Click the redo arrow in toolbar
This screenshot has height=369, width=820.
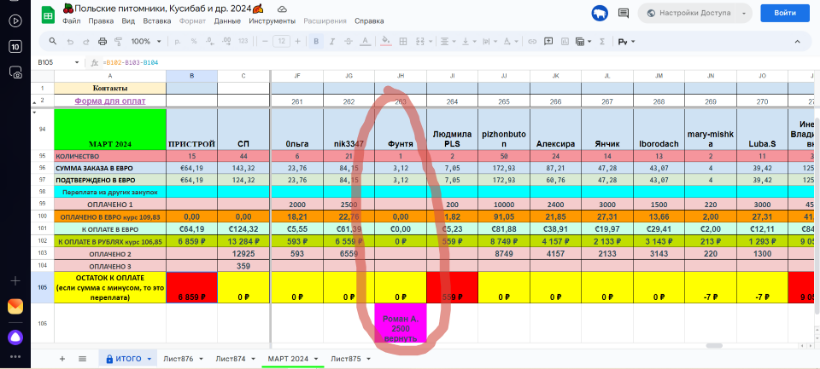86,41
